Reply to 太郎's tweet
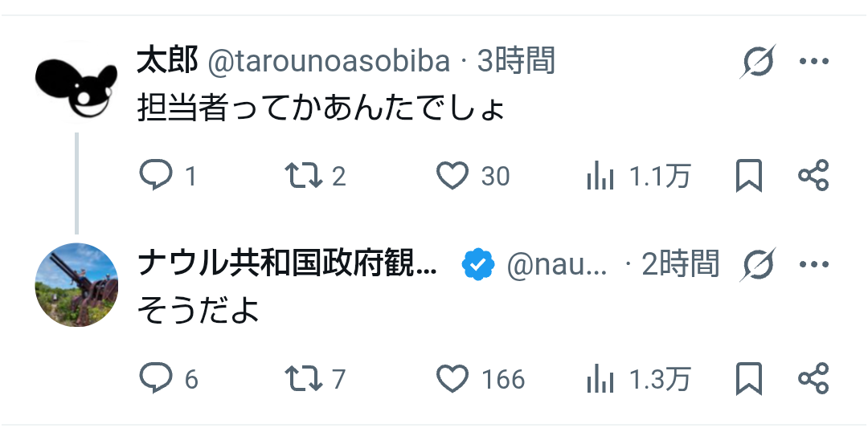 (x=155, y=175)
